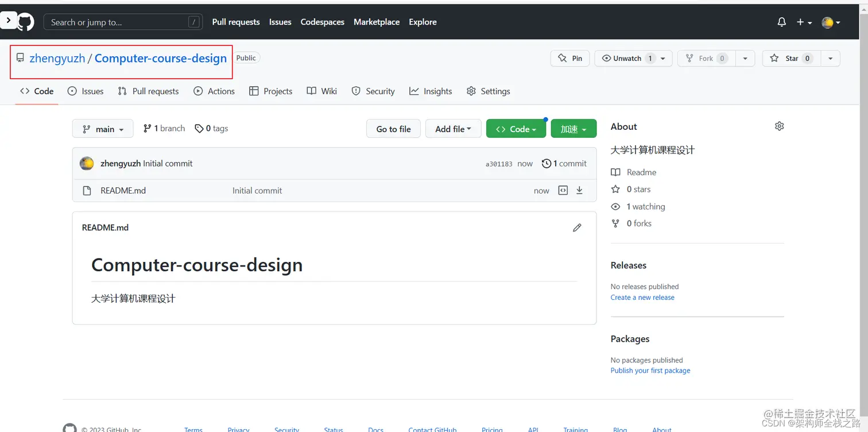The image size is (868, 432).
Task: View the 1 commit history link
Action: click(x=564, y=163)
